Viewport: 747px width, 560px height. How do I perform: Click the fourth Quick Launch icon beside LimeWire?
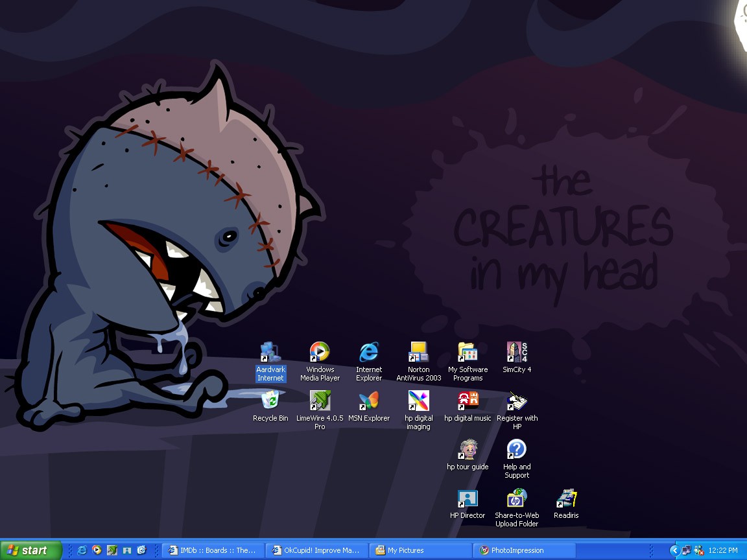point(126,550)
